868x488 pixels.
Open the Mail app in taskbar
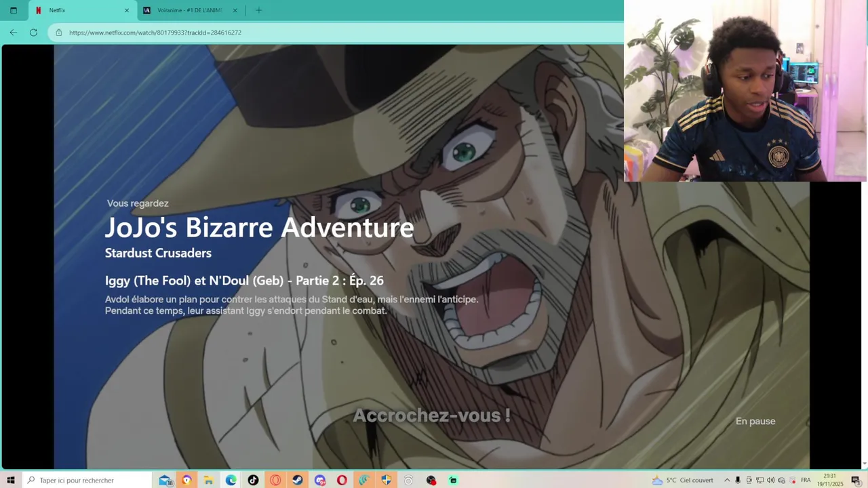165,480
